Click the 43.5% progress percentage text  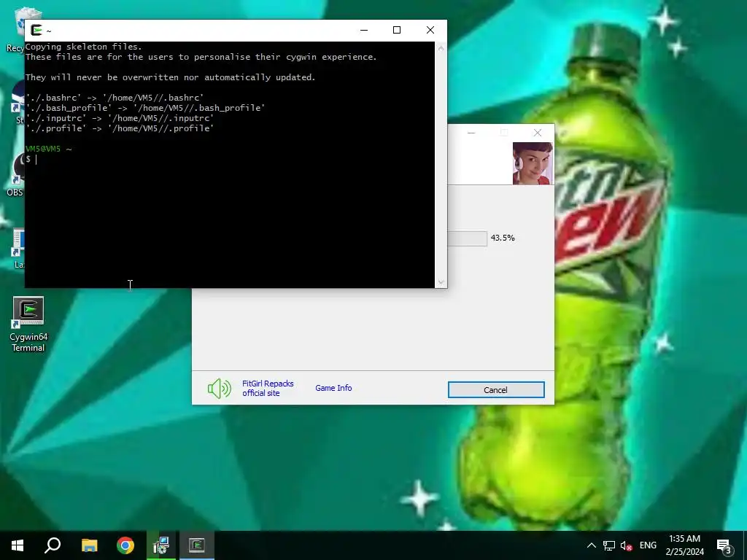click(503, 238)
